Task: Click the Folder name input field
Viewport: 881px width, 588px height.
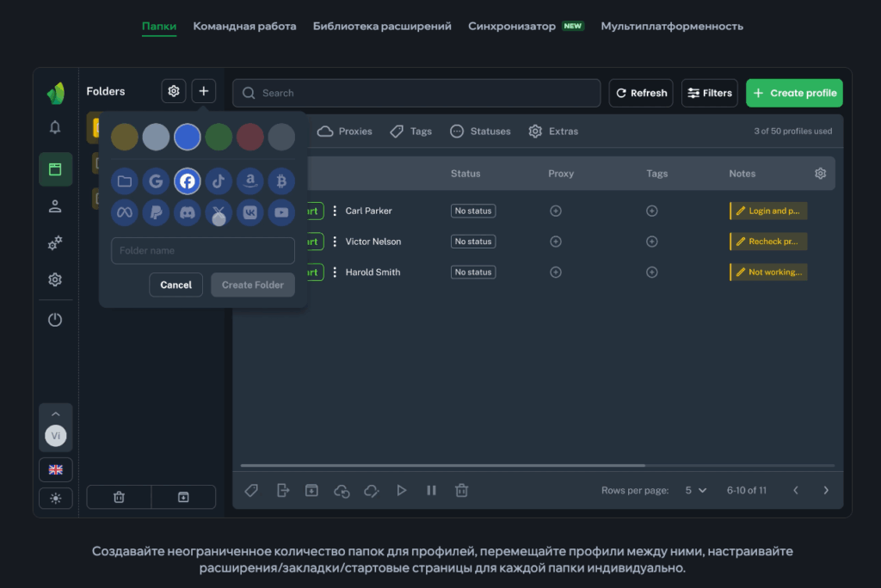Action: (x=203, y=250)
